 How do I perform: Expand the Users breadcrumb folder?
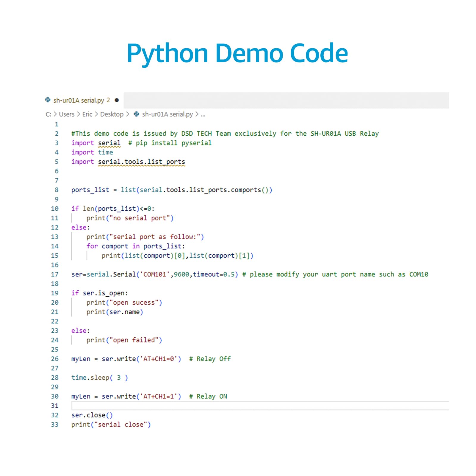[67, 114]
